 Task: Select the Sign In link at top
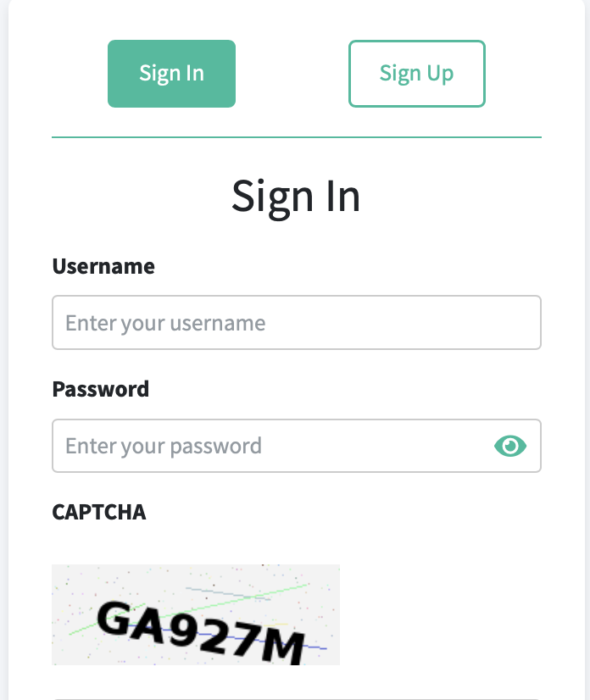coord(171,74)
